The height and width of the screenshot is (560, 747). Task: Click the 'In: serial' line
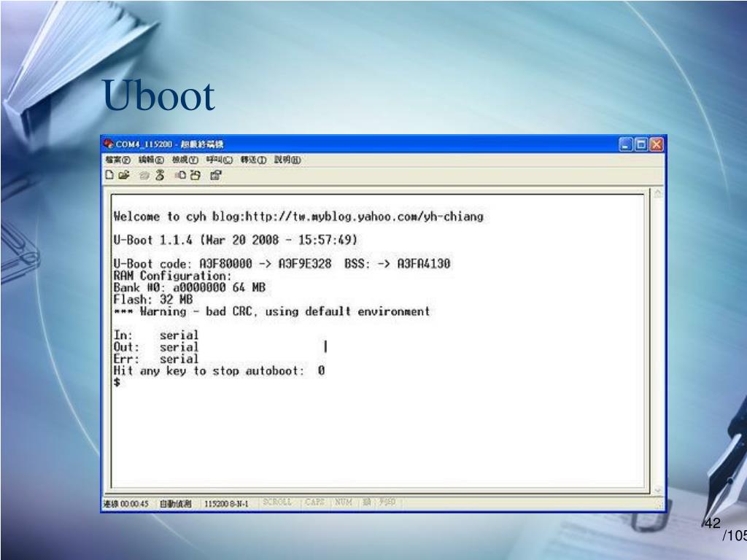coord(156,335)
